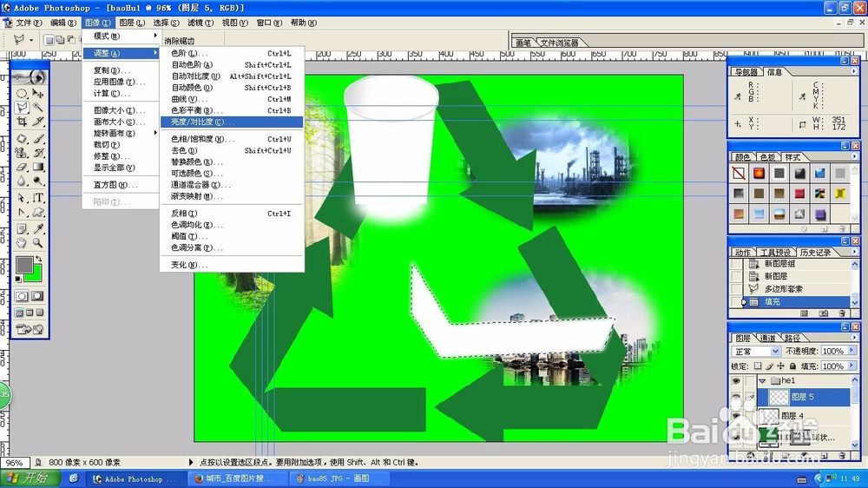868x488 pixels.
Task: Switch to the 路径 tab
Action: pos(792,338)
